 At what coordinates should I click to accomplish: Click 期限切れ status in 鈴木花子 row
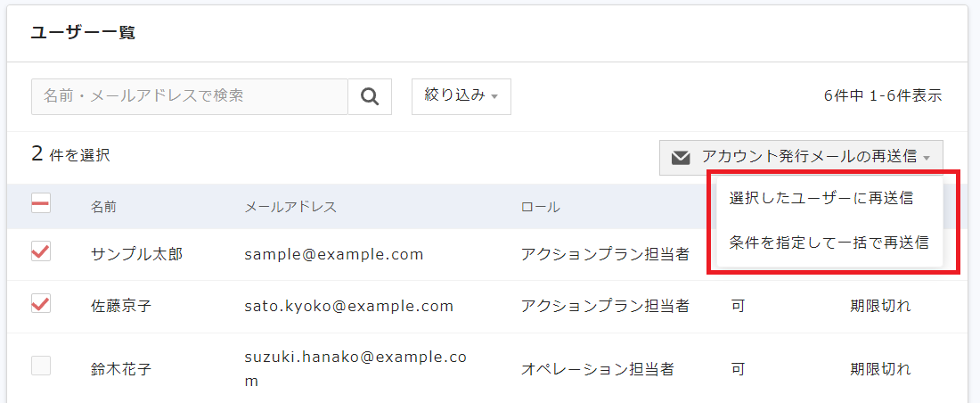[x=880, y=369]
